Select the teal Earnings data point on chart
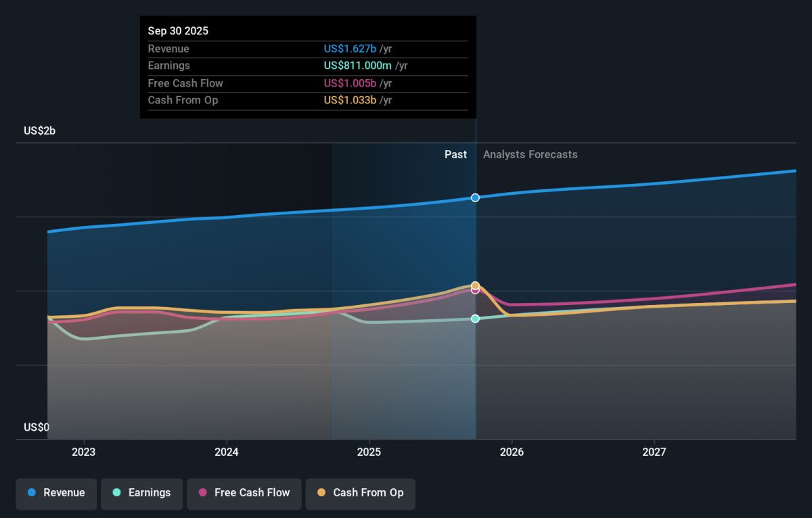 [475, 319]
